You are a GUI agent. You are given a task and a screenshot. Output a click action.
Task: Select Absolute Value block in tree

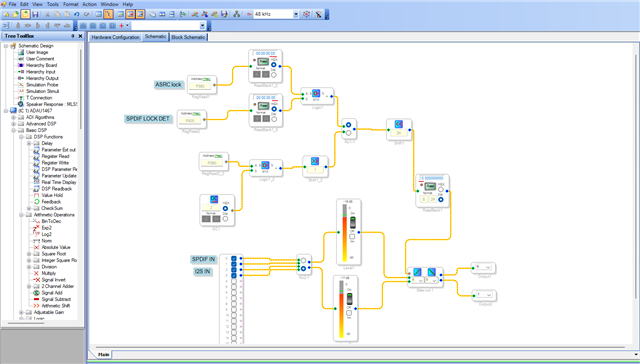coord(56,247)
